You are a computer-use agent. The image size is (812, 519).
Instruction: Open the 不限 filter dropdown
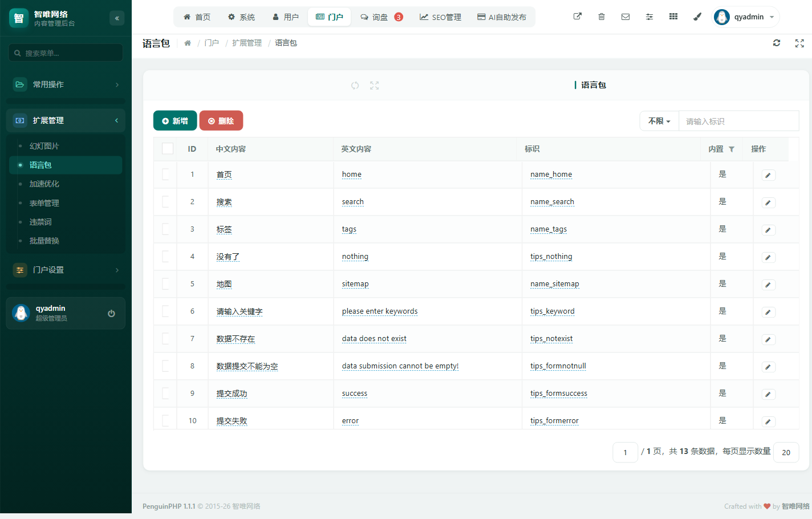659,121
